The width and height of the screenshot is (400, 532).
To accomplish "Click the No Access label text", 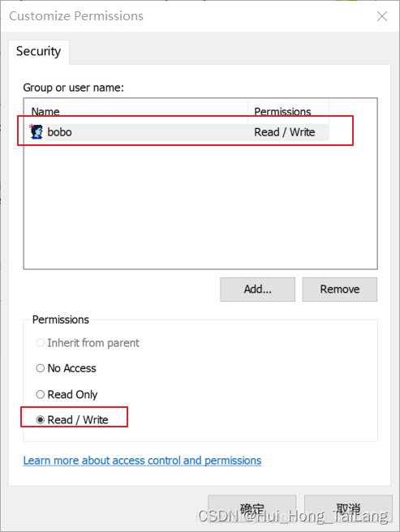I will click(x=71, y=368).
